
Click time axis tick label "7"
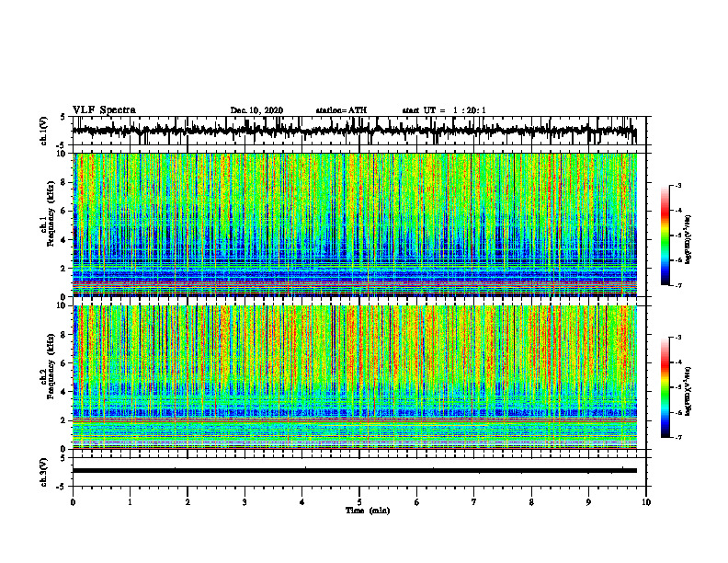pyautogui.click(x=474, y=502)
